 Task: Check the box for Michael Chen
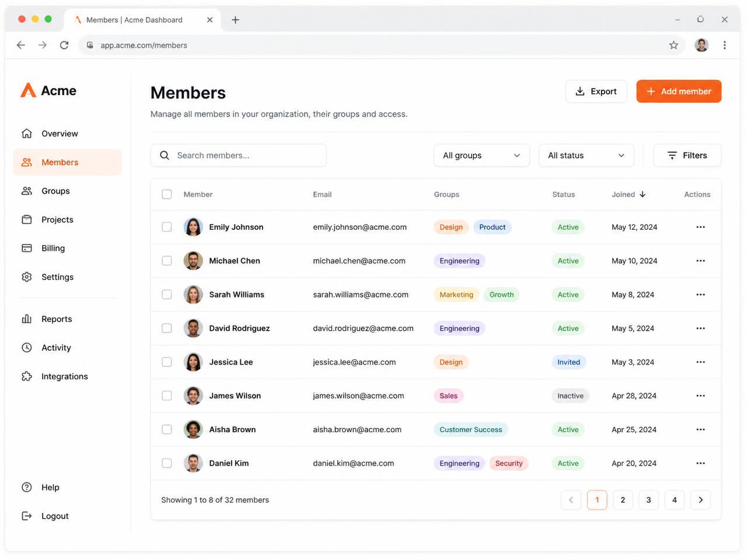click(167, 261)
